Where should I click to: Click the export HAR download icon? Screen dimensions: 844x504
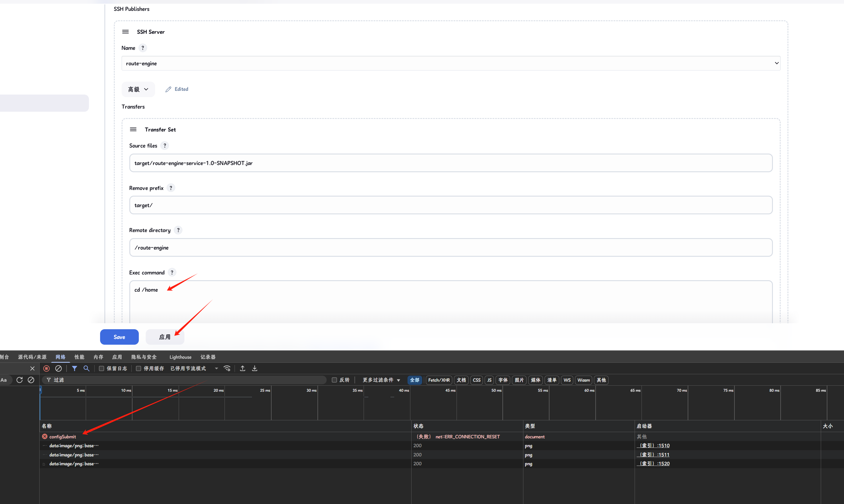tap(255, 368)
